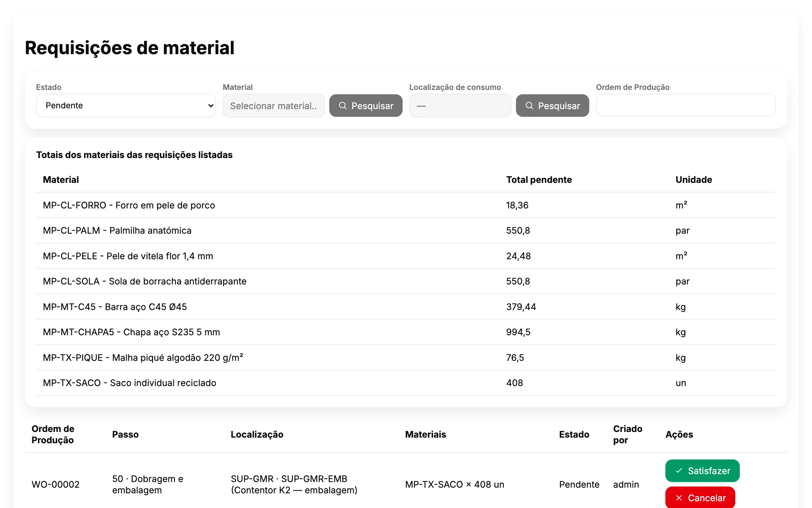Select the MP-CL-FORRO - Forro em pele de porco row
812x508 pixels.
coord(406,205)
